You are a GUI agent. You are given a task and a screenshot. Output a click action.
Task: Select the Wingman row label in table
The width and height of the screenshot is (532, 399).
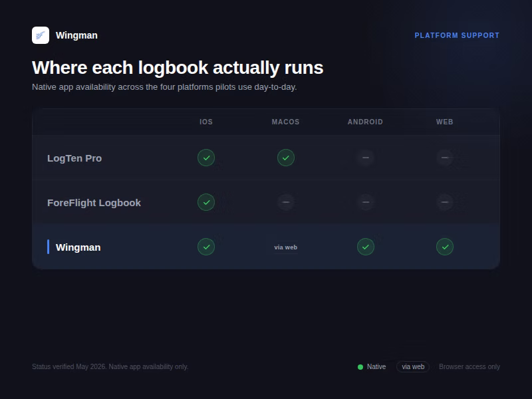78,247
